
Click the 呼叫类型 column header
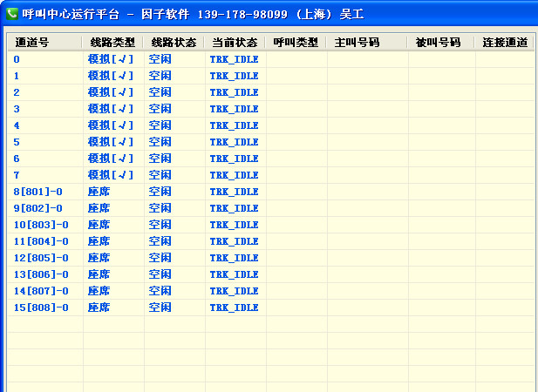(x=296, y=42)
